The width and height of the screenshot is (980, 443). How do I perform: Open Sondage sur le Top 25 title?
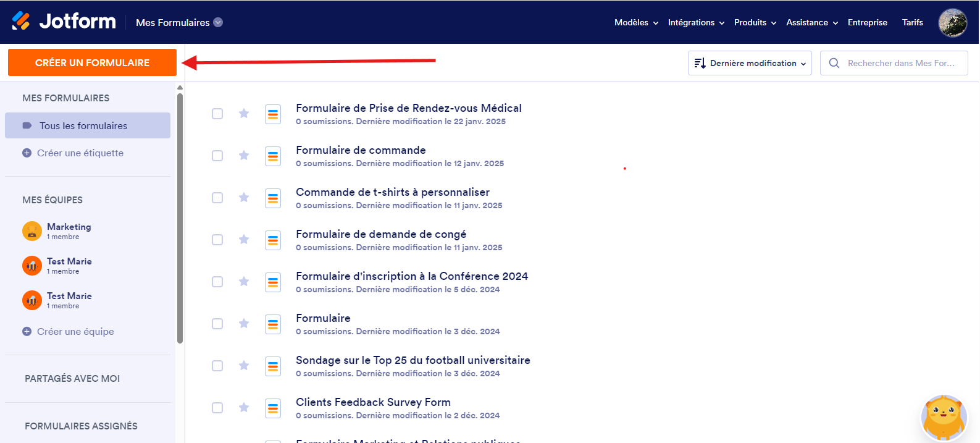(x=413, y=360)
